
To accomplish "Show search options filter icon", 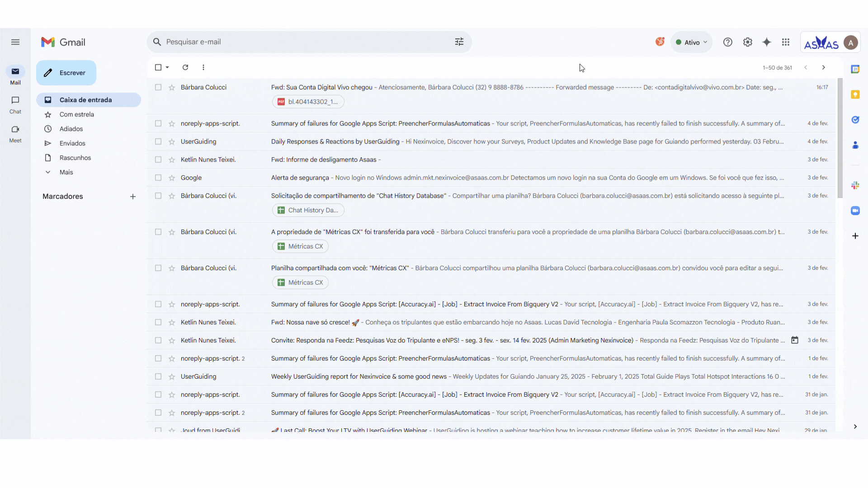I will (459, 42).
